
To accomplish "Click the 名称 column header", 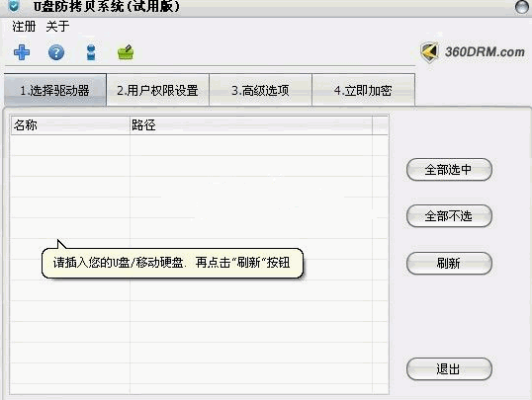I will coord(70,125).
